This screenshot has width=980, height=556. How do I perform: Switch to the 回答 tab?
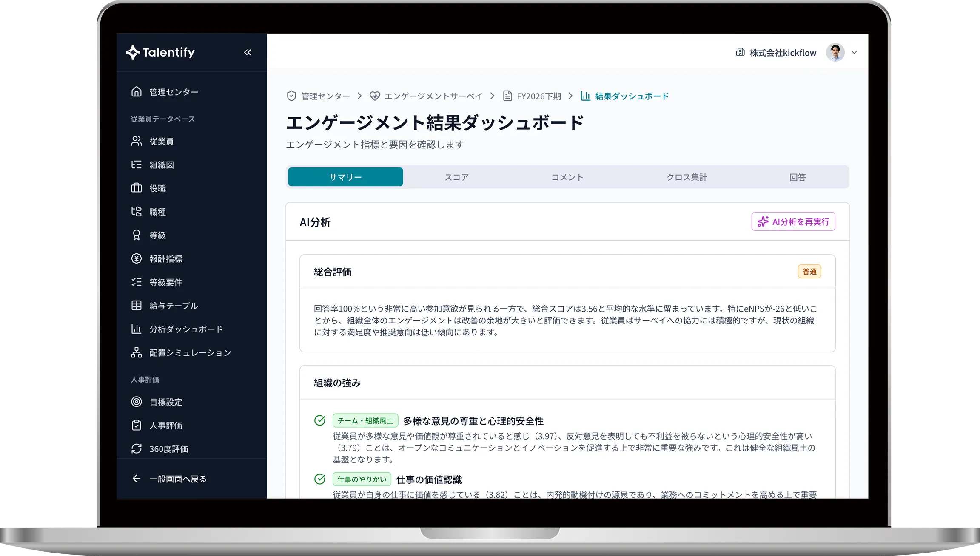[x=798, y=177]
